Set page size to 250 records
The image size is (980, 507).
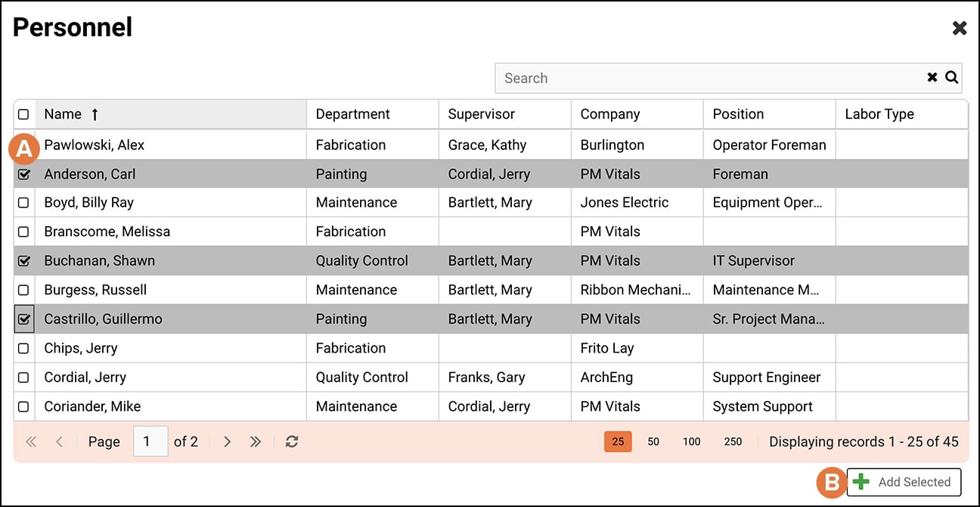click(x=732, y=441)
